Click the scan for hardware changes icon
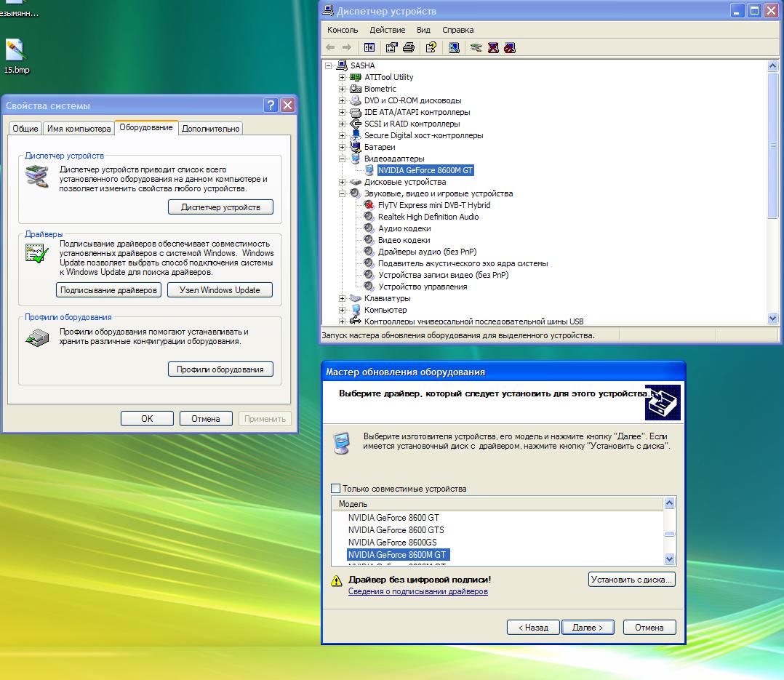 (454, 47)
